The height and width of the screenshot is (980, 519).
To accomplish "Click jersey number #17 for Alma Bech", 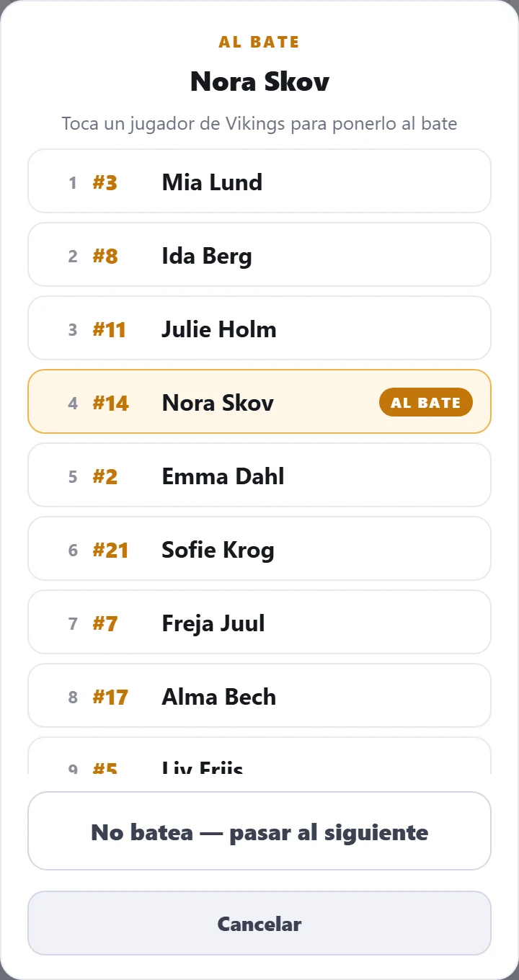I will coord(110,697).
